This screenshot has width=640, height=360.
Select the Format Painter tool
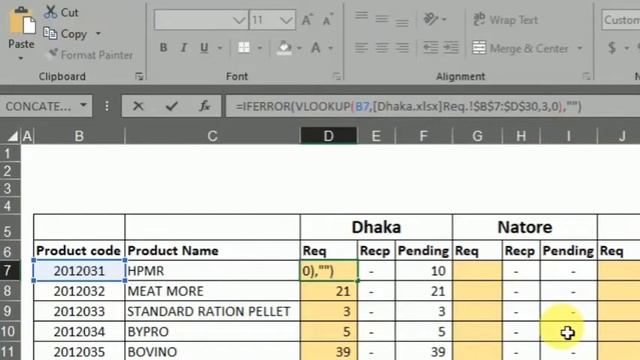91,55
